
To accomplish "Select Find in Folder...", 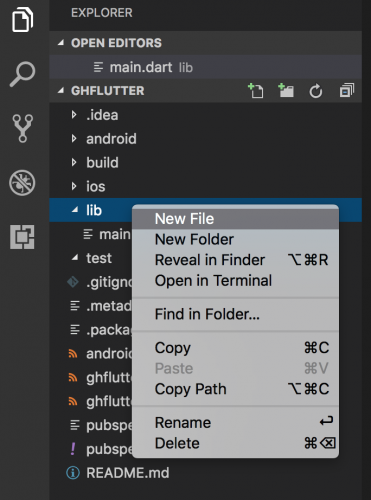I will (x=235, y=314).
